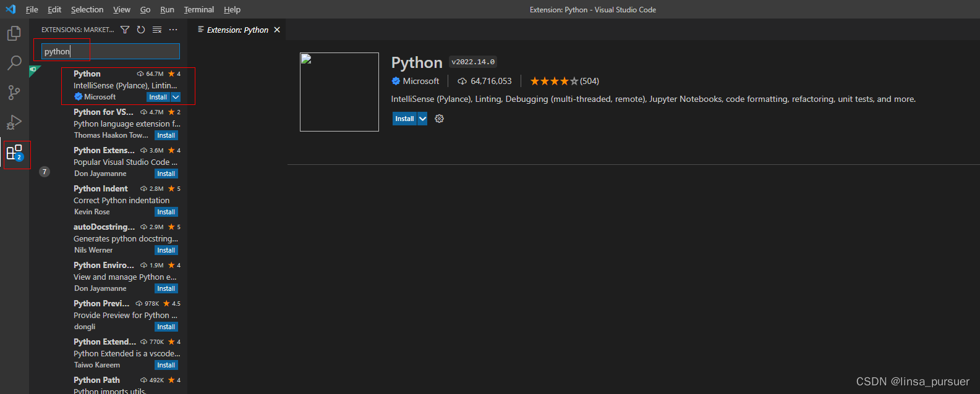The width and height of the screenshot is (980, 394).
Task: Open the Selection menu
Action: 87,9
